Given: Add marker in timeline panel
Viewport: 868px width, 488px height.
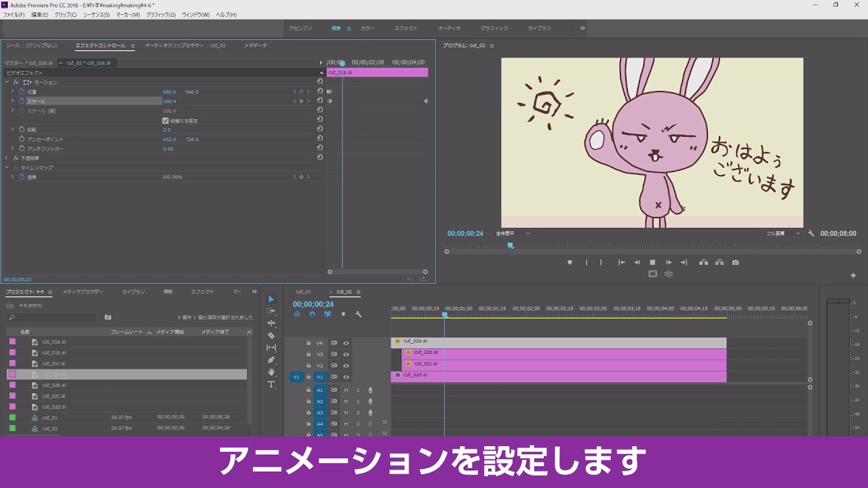Looking at the screenshot, I should click(x=343, y=314).
